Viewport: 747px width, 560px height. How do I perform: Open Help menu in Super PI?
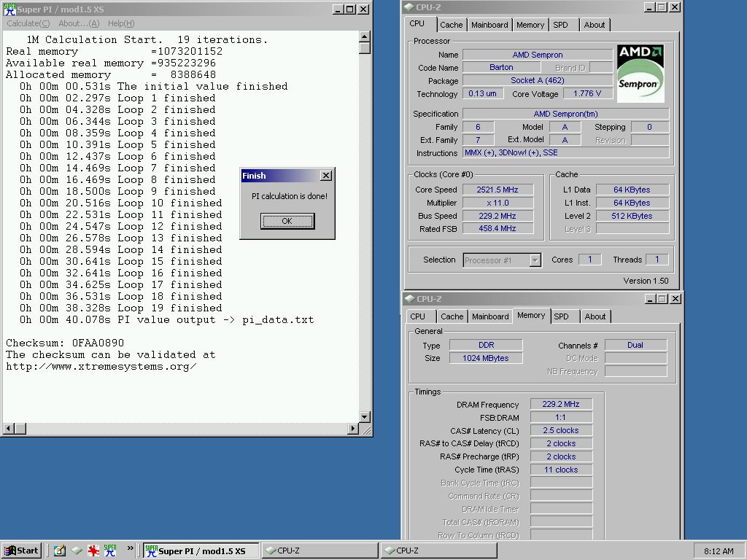click(x=121, y=23)
